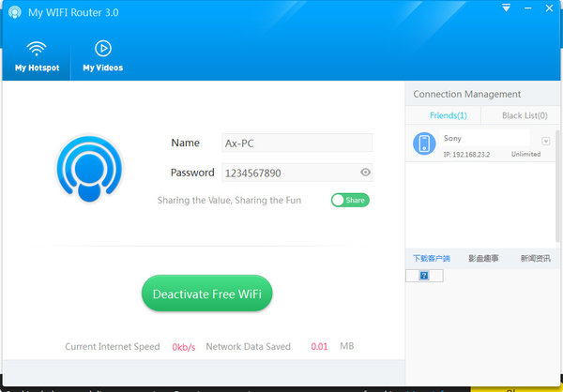The width and height of the screenshot is (563, 392).
Task: Minimize the My WIFI Router window
Action: [527, 8]
